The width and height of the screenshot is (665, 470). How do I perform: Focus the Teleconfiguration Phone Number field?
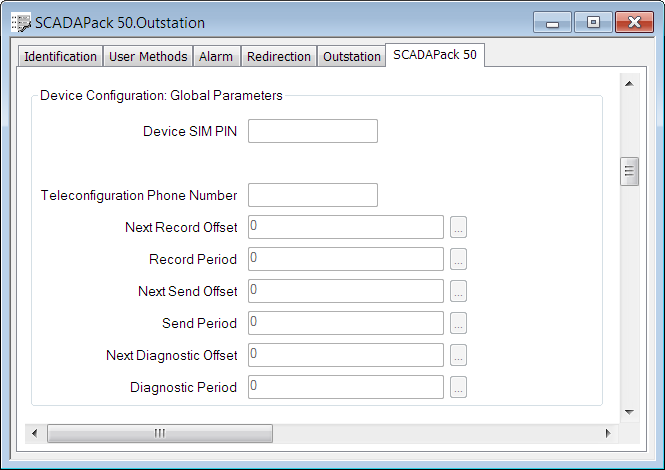(312, 195)
